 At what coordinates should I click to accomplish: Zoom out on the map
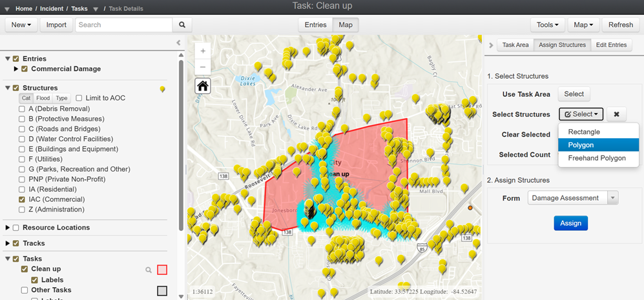(203, 66)
